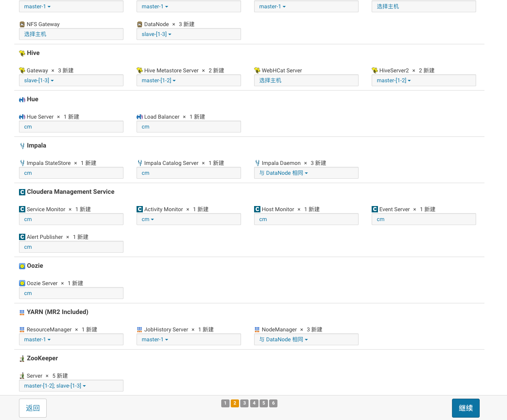Click the Oozie Server role icon
The width and height of the screenshot is (507, 420).
[x=22, y=283]
